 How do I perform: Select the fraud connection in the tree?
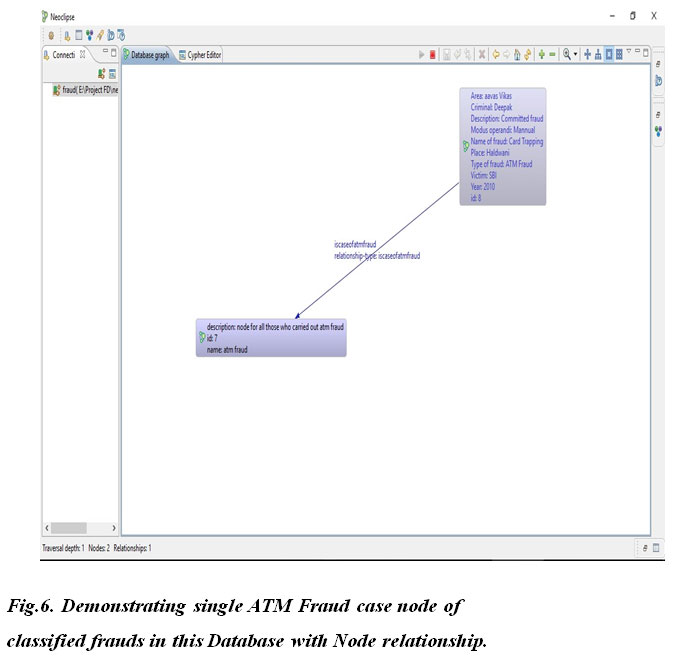[85, 90]
